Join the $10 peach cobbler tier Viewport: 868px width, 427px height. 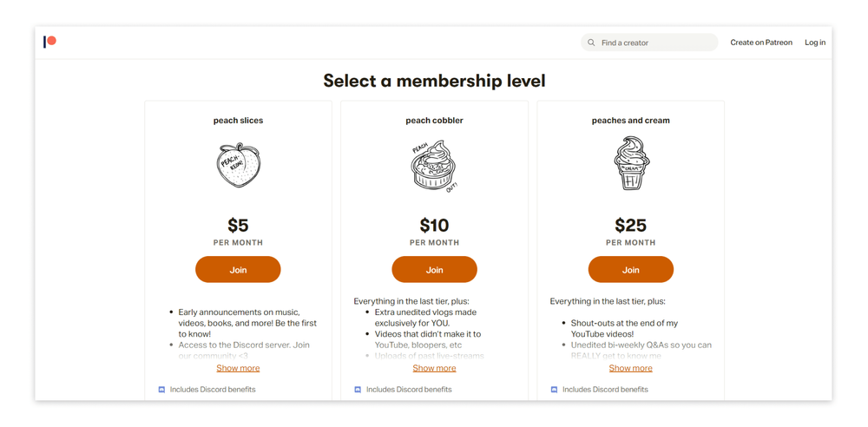tap(434, 270)
